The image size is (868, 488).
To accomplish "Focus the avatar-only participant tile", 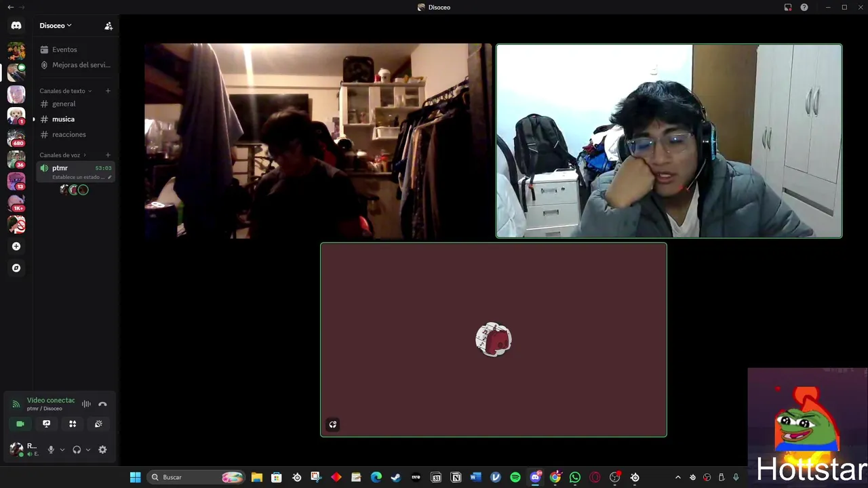I will click(494, 340).
